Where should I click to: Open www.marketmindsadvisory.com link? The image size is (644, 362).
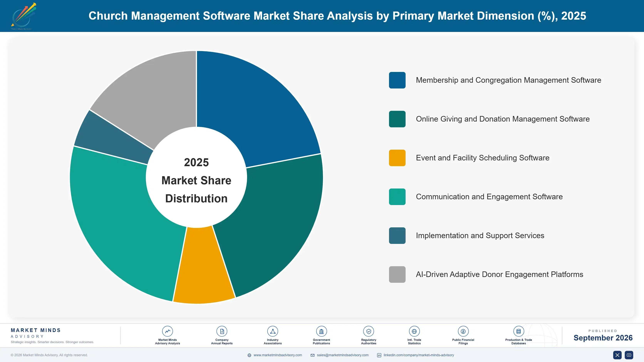coord(278,355)
